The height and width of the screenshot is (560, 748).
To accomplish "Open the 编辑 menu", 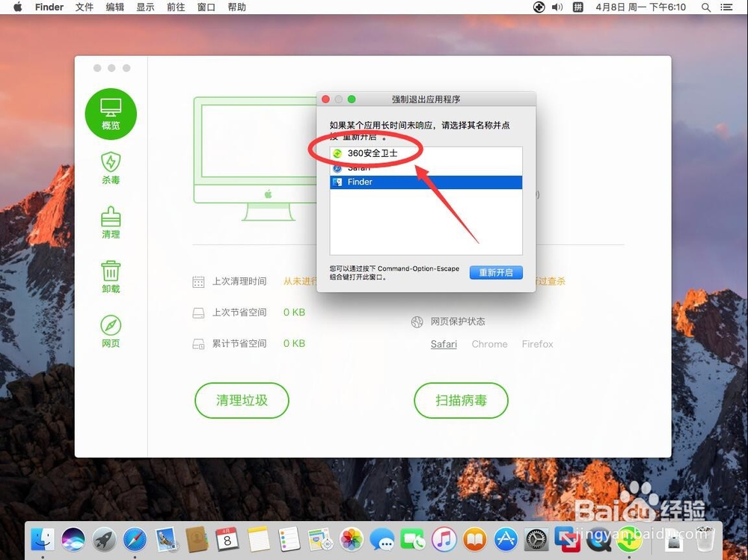I will point(115,7).
